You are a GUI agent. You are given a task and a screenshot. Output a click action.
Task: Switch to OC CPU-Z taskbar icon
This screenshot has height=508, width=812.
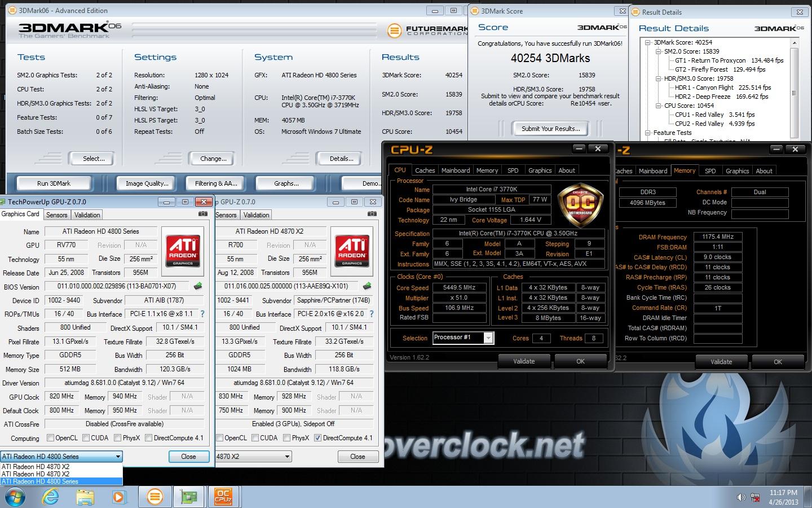224,497
